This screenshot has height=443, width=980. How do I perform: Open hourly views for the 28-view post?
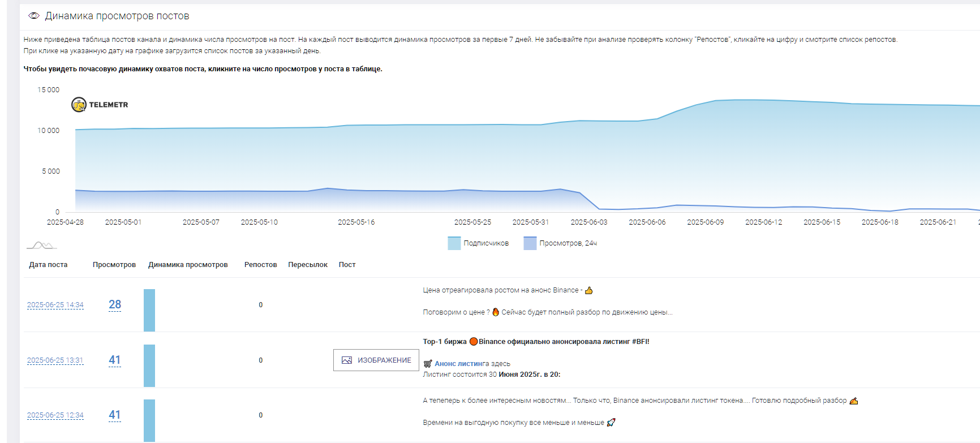coord(115,304)
